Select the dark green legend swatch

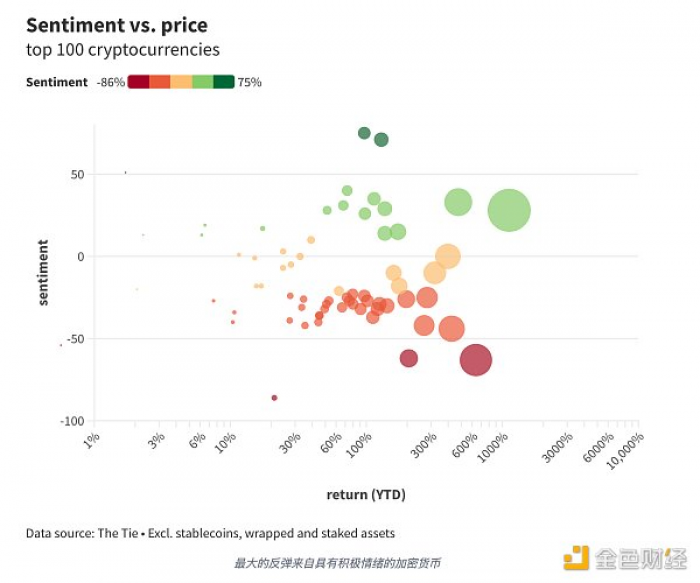click(224, 82)
